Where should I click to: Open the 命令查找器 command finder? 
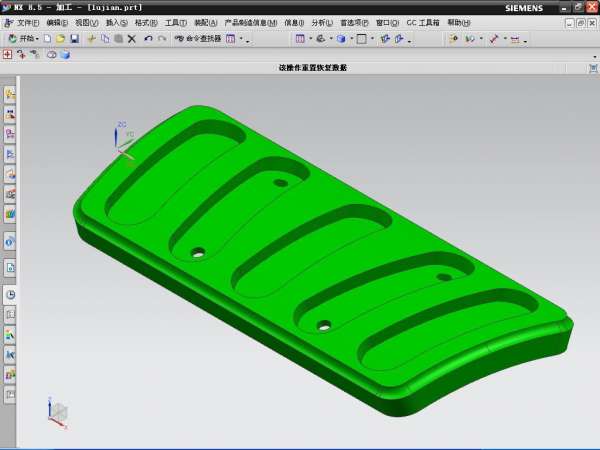pos(198,39)
